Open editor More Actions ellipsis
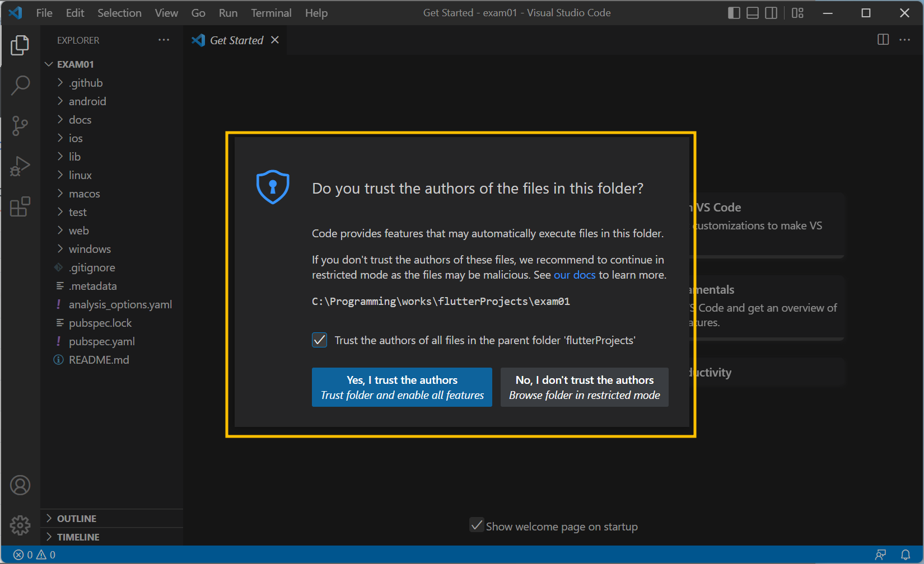924x564 pixels. (904, 40)
